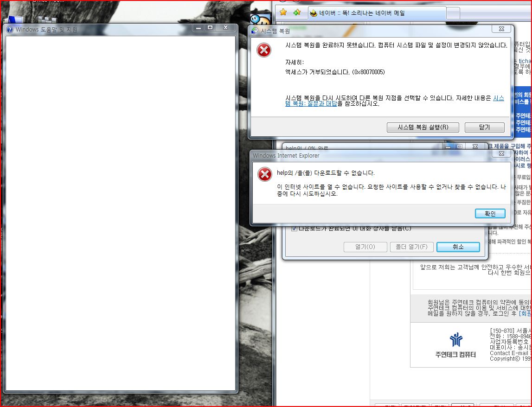Image resolution: width=532 pixels, height=407 pixels.
Task: Click the 주연테크 컴퓨터 company name text
Action: coord(455,355)
